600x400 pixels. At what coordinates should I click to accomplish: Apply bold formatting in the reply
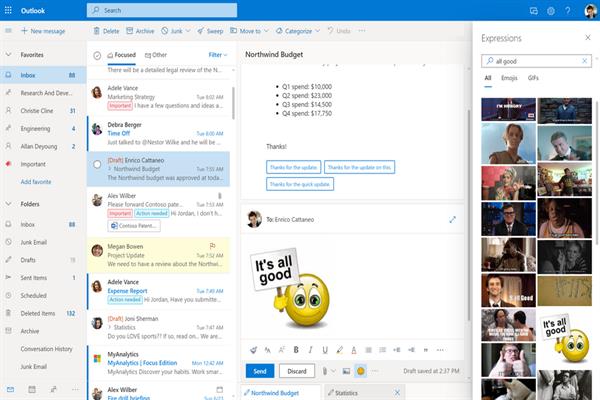click(x=297, y=349)
